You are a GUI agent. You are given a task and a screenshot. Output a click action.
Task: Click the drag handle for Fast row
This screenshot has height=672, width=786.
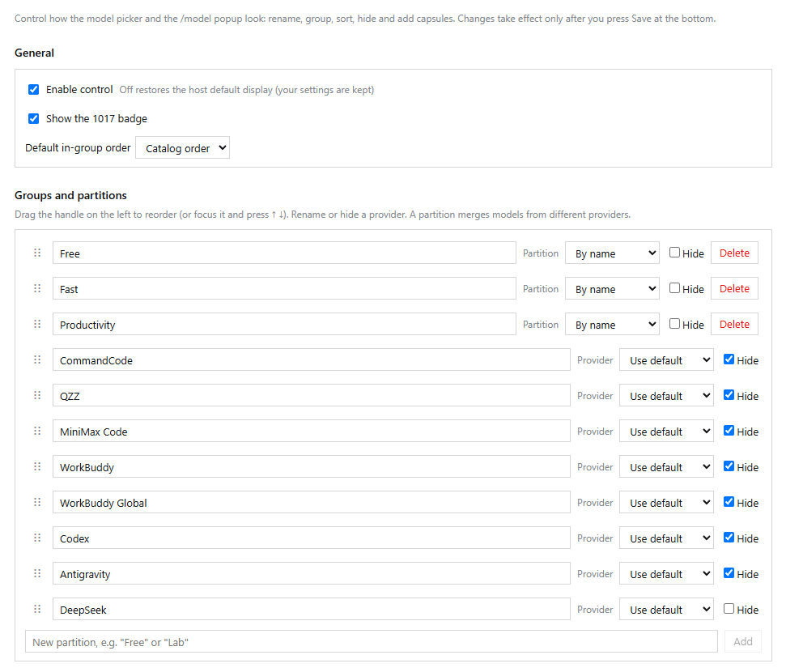[x=37, y=288]
